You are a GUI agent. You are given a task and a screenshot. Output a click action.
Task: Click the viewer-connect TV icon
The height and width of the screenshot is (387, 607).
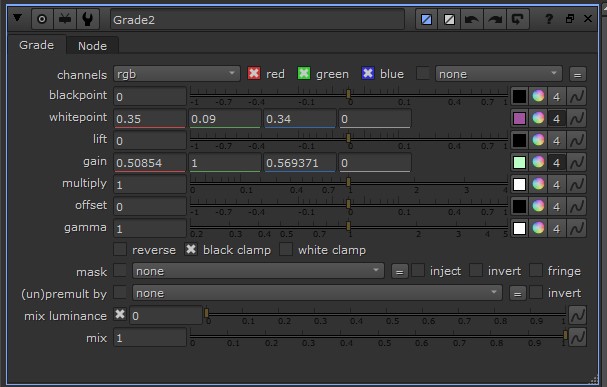click(65, 19)
